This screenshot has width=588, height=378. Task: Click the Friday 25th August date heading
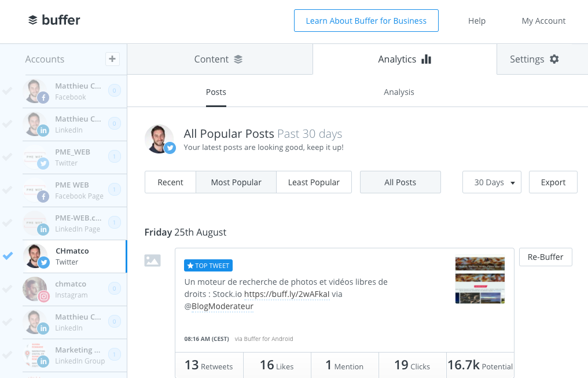point(185,233)
